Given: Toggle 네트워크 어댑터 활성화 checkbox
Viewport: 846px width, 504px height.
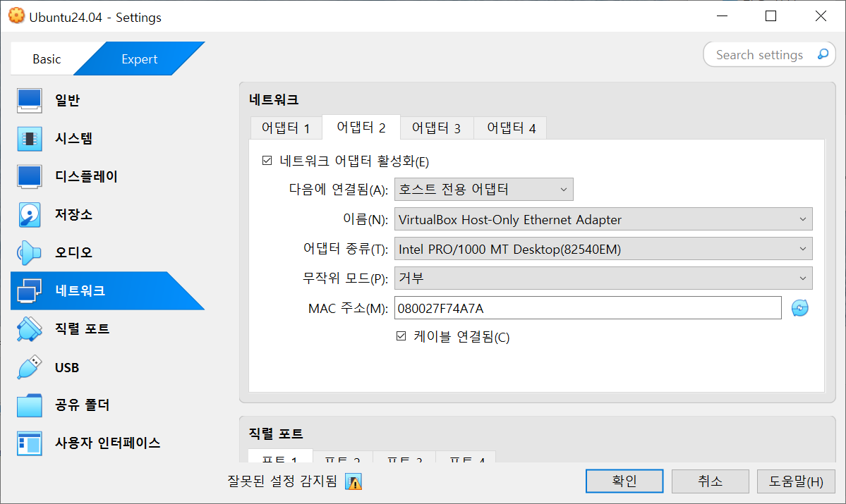Looking at the screenshot, I should pos(267,161).
